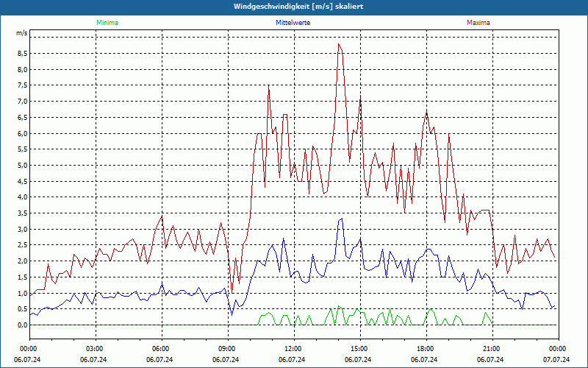The image size is (588, 368).
Task: Click the 18:00 time axis label
Action: pos(425,349)
